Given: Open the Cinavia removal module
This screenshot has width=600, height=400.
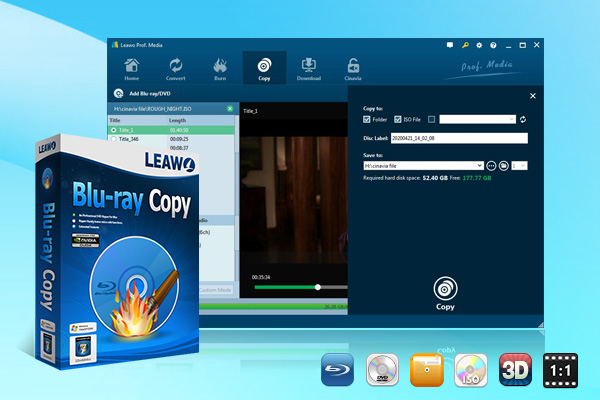Looking at the screenshot, I should point(353,69).
